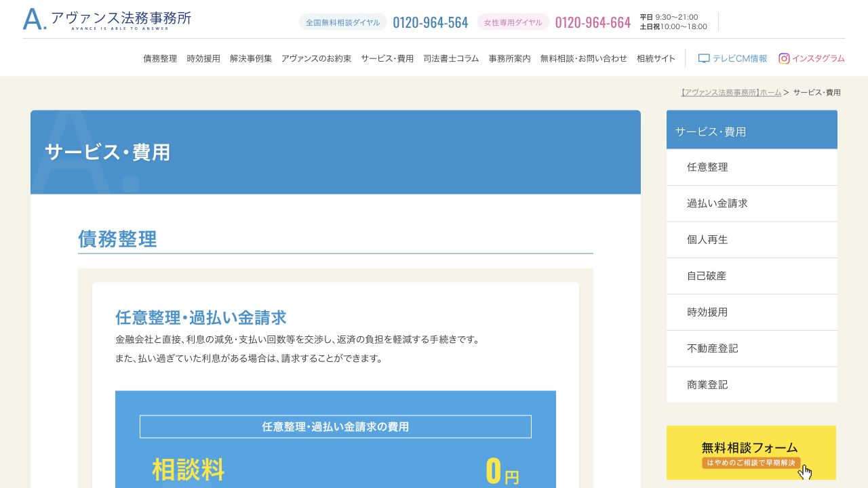Click the 0円 price value

pos(502,471)
